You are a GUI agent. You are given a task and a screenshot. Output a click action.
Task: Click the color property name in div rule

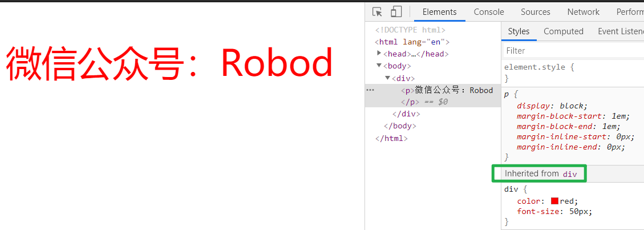coord(529,201)
